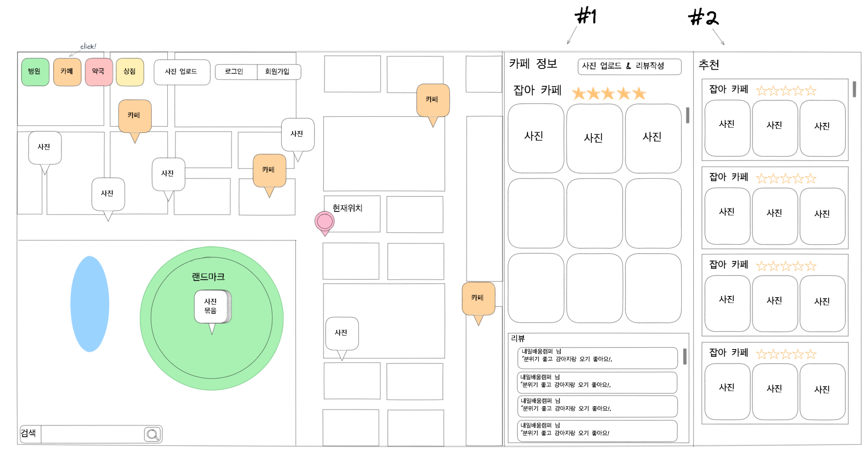Click the 회원가입 tab
The height and width of the screenshot is (454, 868).
click(x=278, y=72)
